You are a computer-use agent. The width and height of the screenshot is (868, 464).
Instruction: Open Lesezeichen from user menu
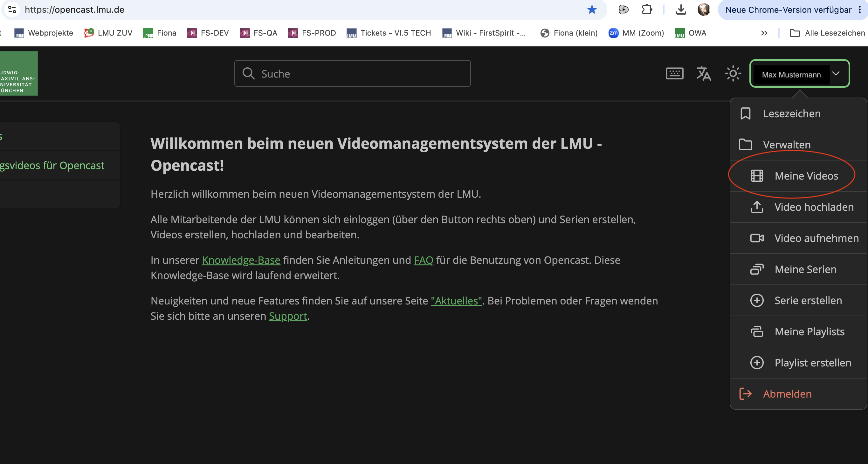(798, 113)
